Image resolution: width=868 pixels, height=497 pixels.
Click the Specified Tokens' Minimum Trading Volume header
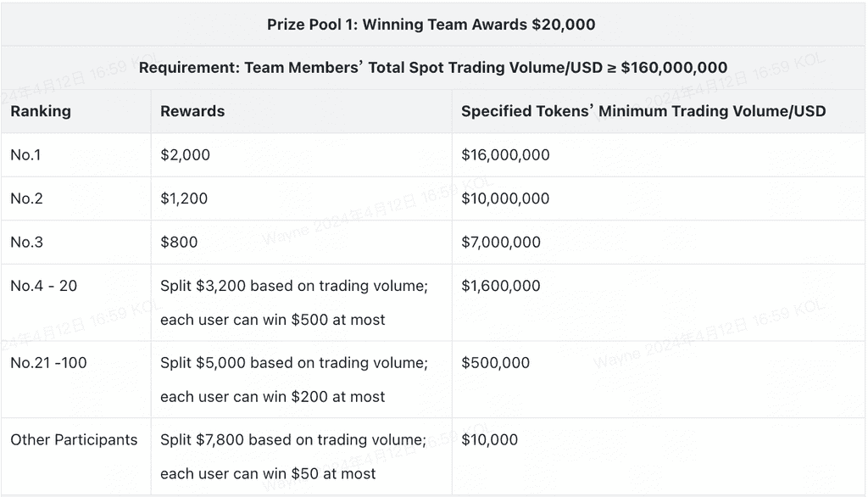[x=643, y=111]
